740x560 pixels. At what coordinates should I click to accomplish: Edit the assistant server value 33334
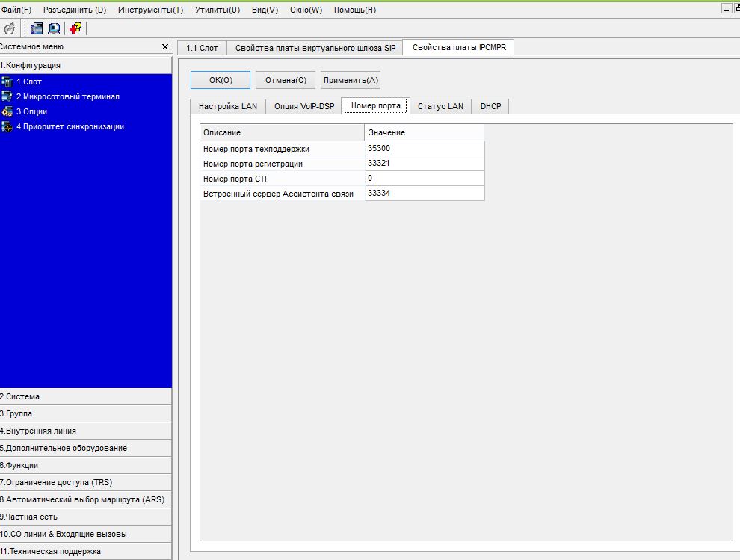tap(425, 193)
